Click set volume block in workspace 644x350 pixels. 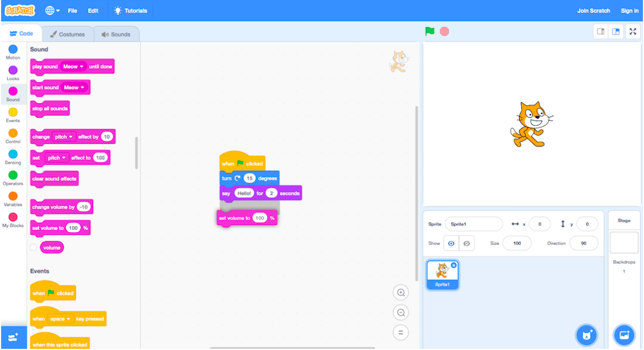click(x=247, y=218)
